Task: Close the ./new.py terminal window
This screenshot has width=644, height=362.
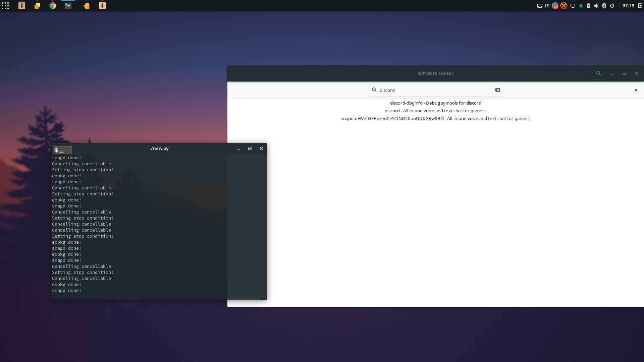Action: tap(261, 148)
